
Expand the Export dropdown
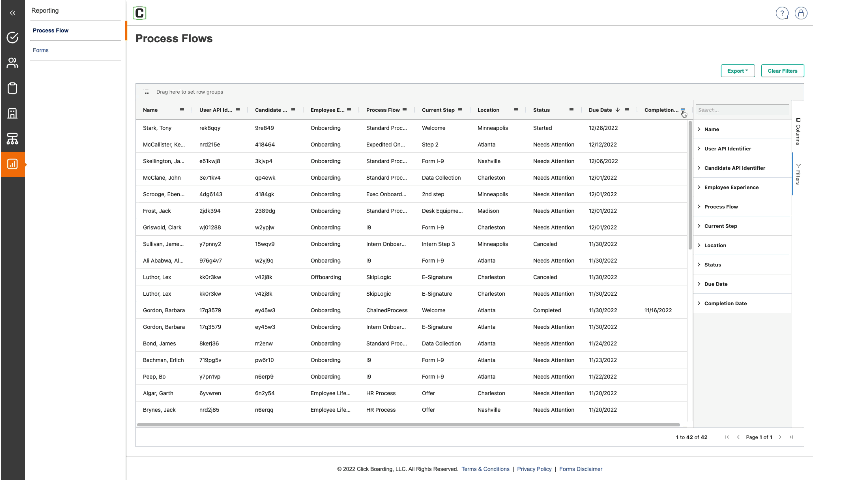[738, 71]
